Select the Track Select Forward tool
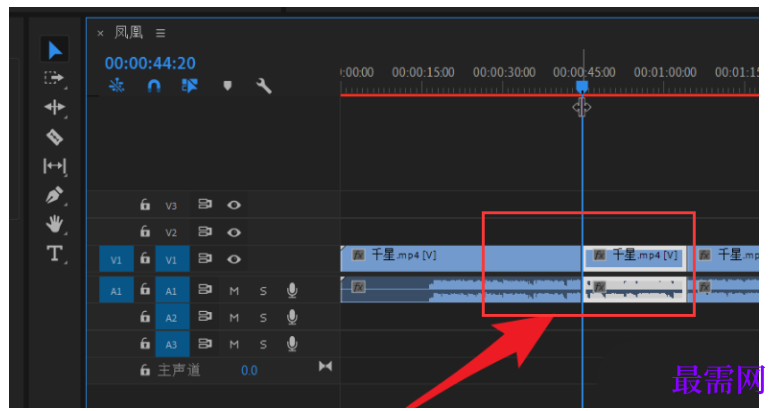784x411 pixels. coord(54,78)
